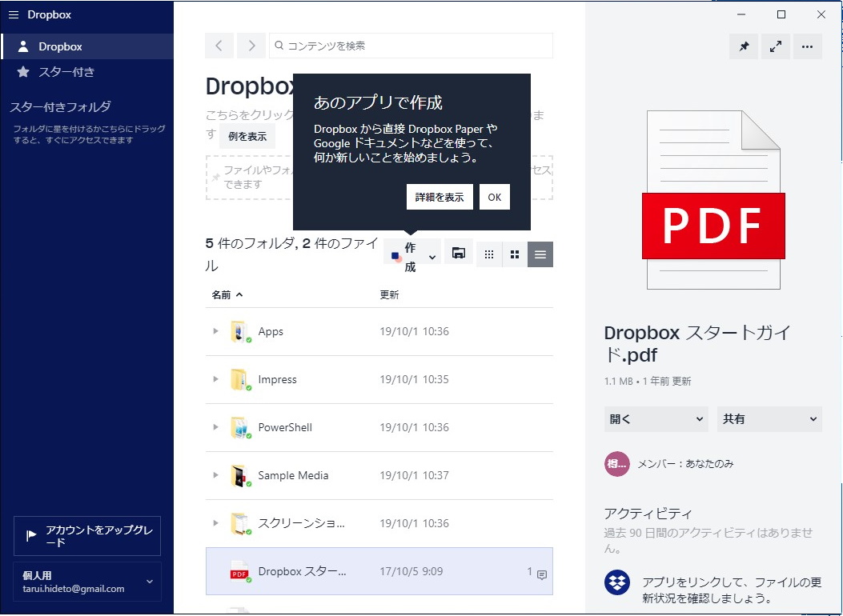Pin the preview panel using the pin icon
Screen dimensions: 843x616
pyautogui.click(x=743, y=46)
